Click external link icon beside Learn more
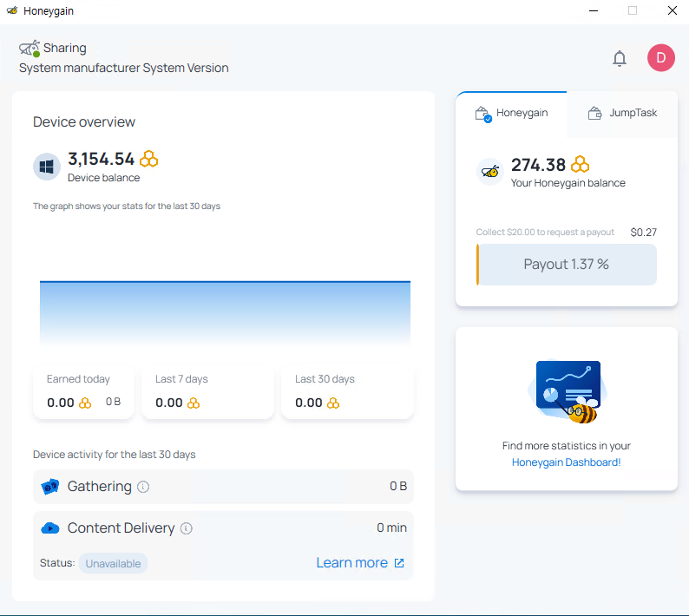Screen dimensions: 689x616 [x=399, y=563]
